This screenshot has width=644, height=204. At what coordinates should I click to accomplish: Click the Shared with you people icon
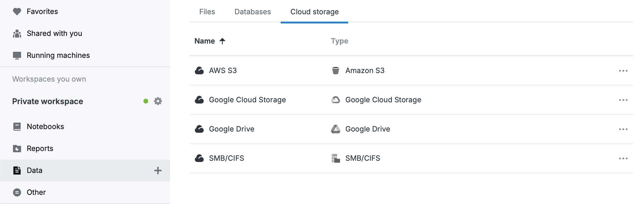pos(17,33)
